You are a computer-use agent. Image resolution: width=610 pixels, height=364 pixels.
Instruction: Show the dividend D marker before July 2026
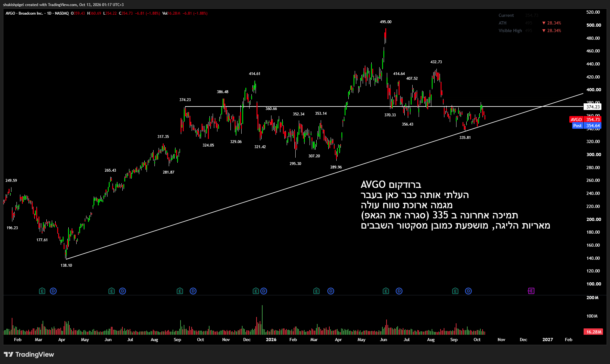tap(399, 291)
